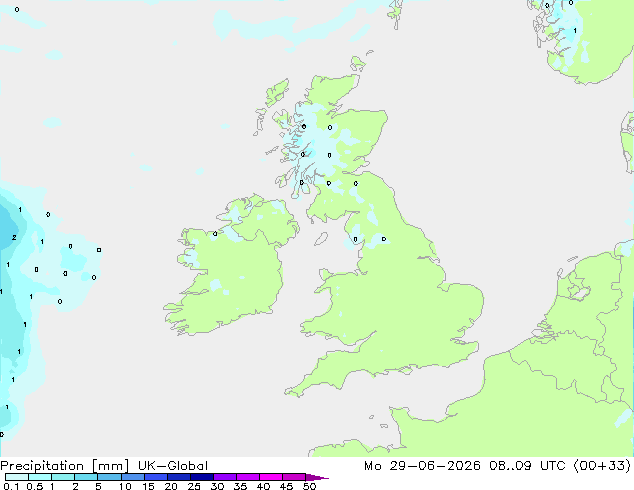Click the Isle of Man outline

click(321, 239)
